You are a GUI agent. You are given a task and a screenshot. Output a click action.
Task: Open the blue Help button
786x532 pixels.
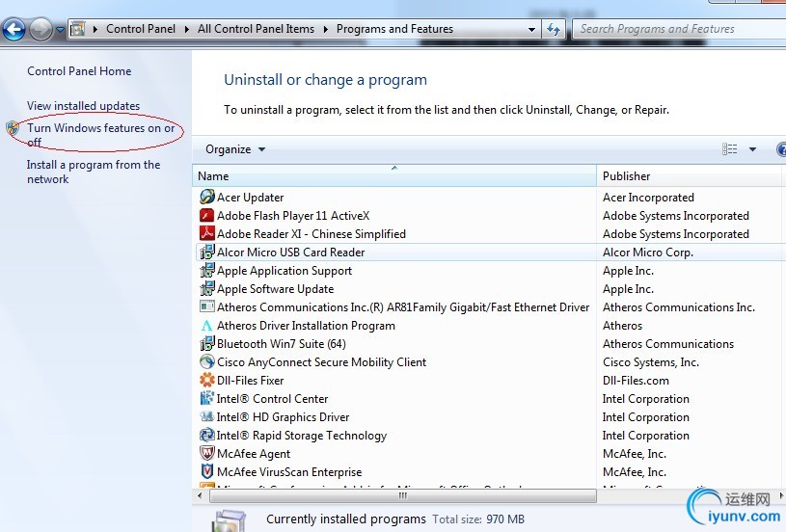click(781, 149)
